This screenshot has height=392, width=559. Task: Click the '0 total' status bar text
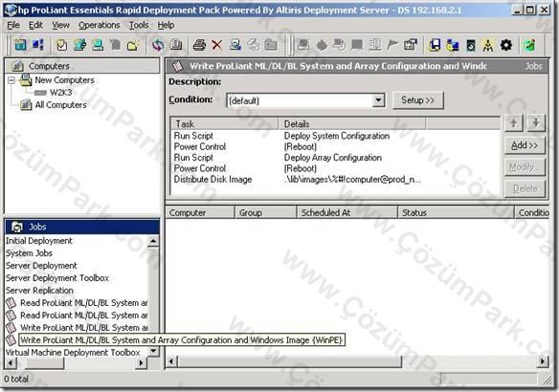click(x=16, y=379)
